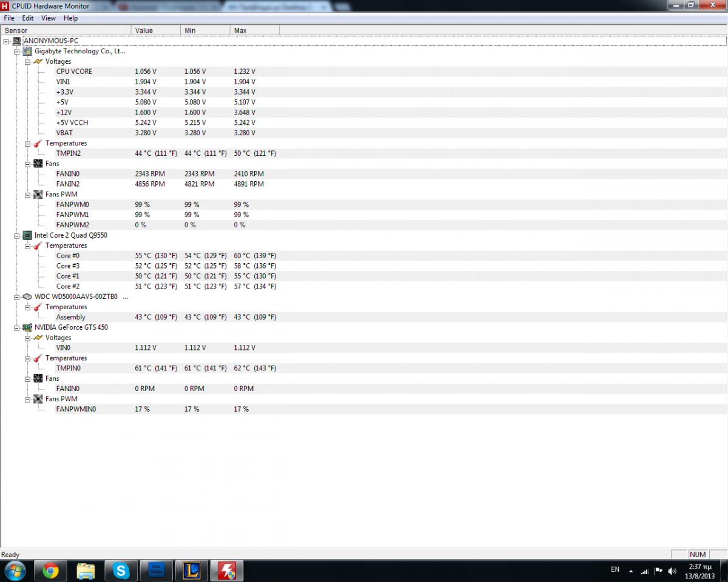Collapse Temperatures group under WDC hard drive

point(27,307)
